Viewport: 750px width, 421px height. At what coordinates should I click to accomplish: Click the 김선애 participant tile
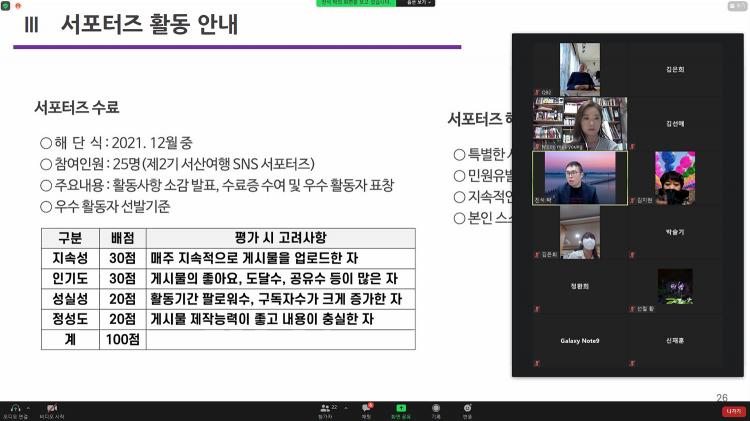click(x=675, y=123)
